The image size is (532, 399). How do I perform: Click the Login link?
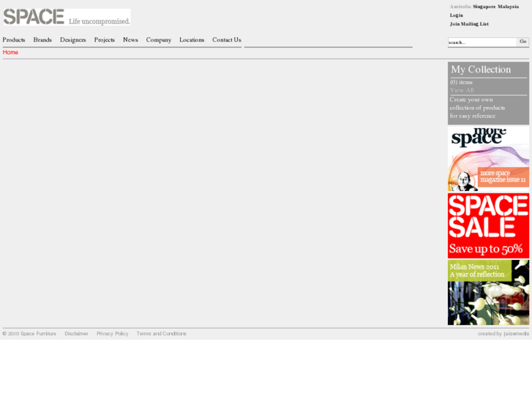tap(457, 15)
